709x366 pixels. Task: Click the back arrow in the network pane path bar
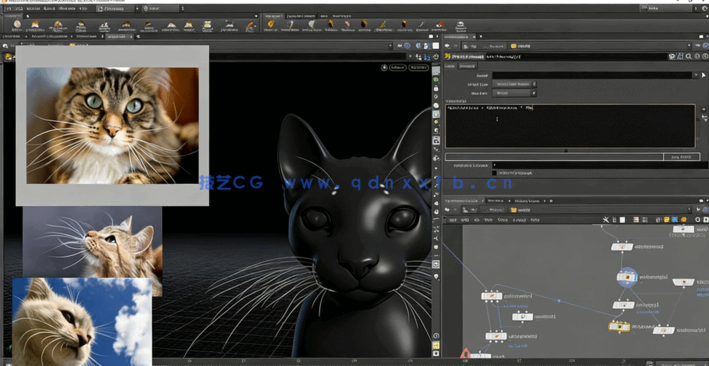(x=448, y=210)
